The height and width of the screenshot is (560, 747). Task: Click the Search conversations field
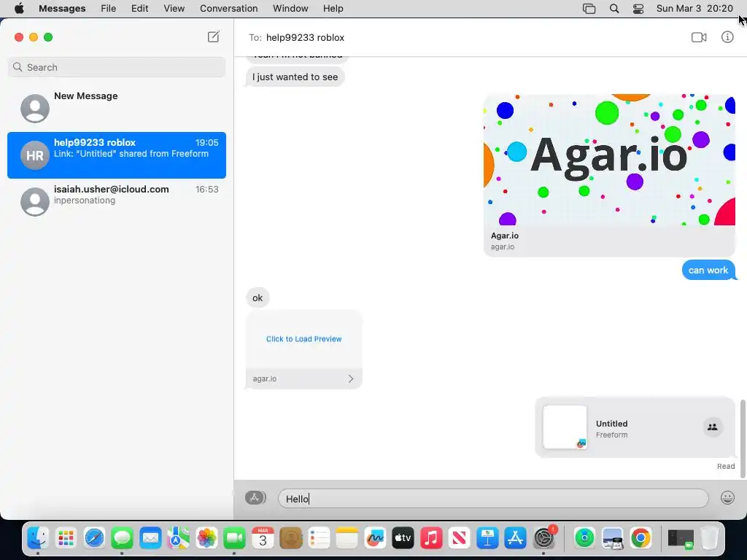[x=117, y=67]
